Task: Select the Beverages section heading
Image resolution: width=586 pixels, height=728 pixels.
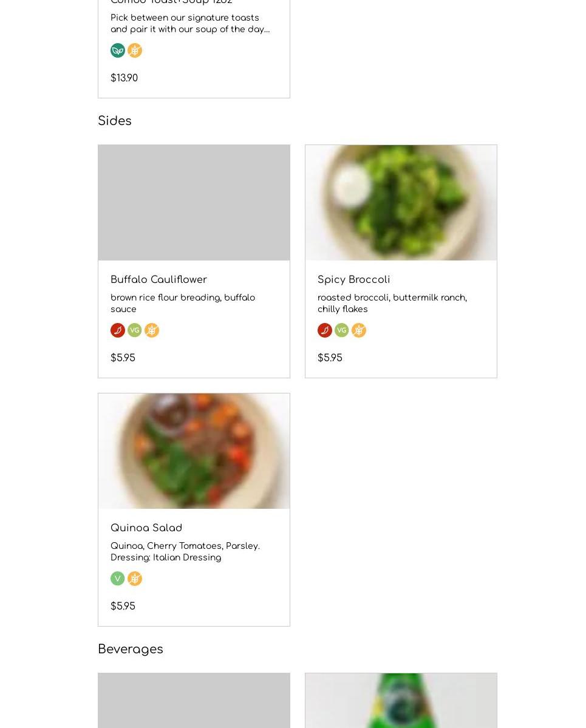Action: 131,650
